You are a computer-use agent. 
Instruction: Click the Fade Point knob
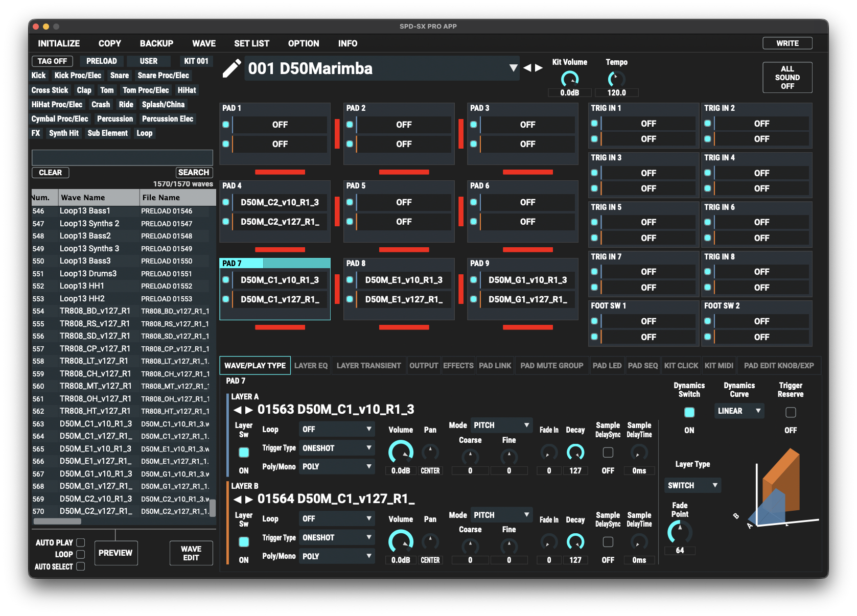680,533
